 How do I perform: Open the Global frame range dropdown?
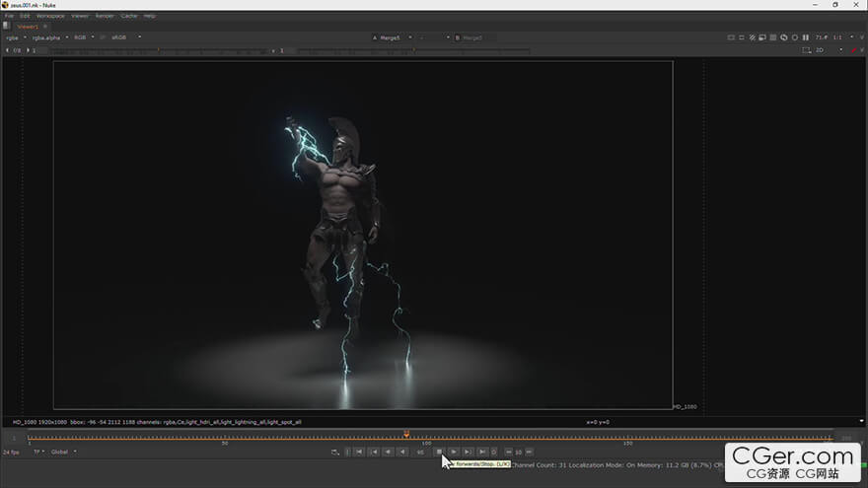click(x=63, y=453)
